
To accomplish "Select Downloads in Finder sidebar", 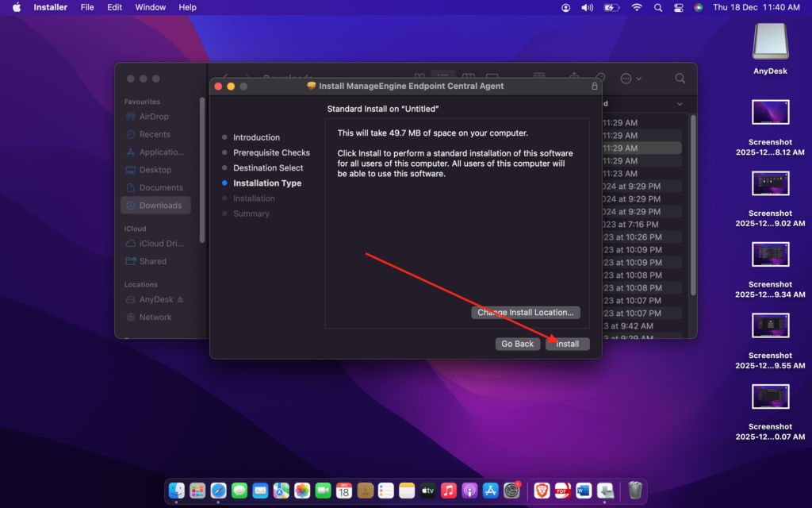I will pyautogui.click(x=155, y=206).
